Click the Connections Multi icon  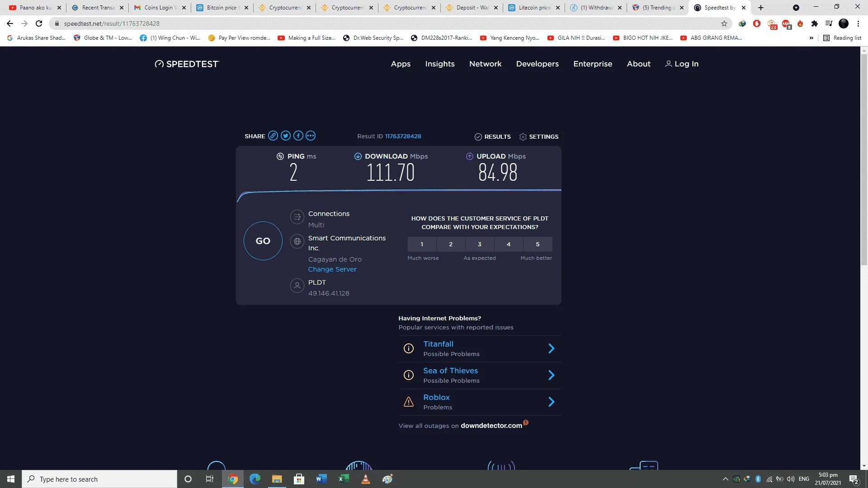click(x=297, y=217)
